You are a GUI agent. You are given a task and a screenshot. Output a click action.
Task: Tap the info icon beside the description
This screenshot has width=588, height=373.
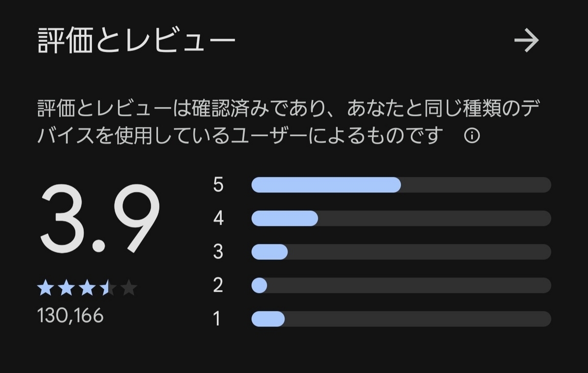tap(471, 136)
